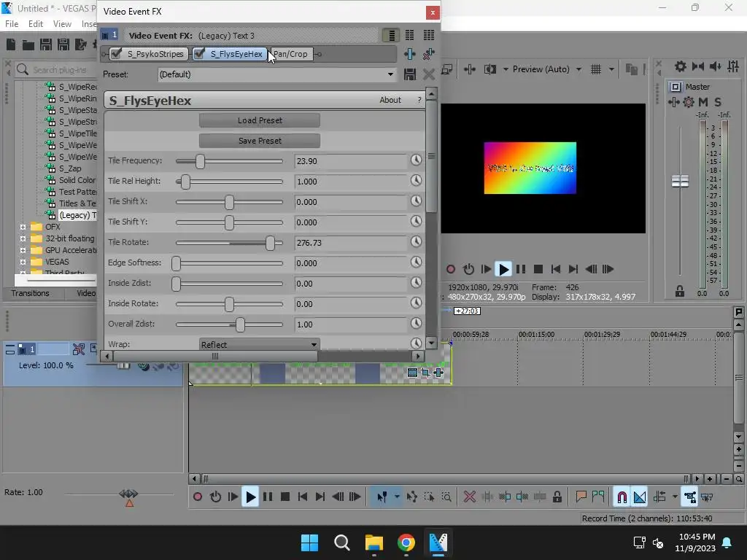
Task: Expand the 32-bit floating folder
Action: click(x=23, y=238)
